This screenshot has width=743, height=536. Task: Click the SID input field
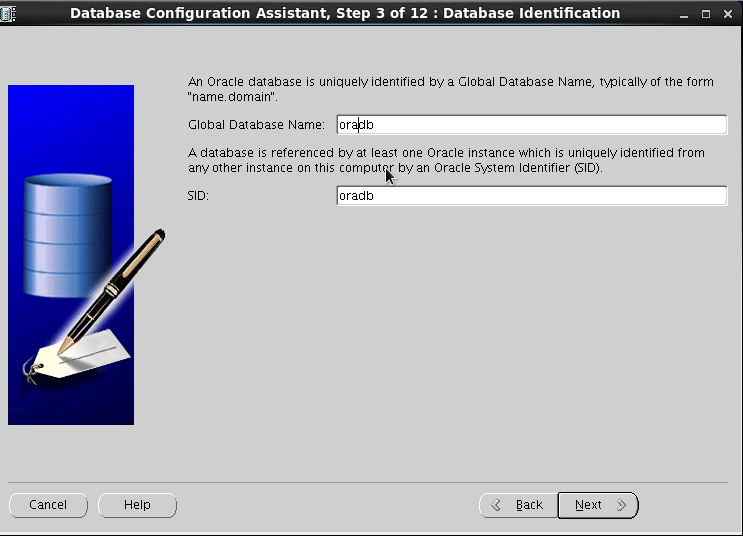pyautogui.click(x=532, y=196)
